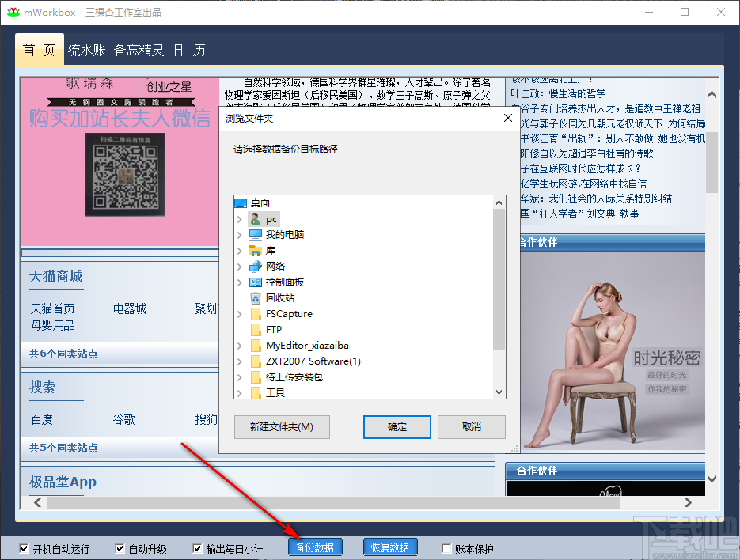Enable 账本保护 checkbox
The width and height of the screenshot is (740, 560).
click(x=446, y=548)
